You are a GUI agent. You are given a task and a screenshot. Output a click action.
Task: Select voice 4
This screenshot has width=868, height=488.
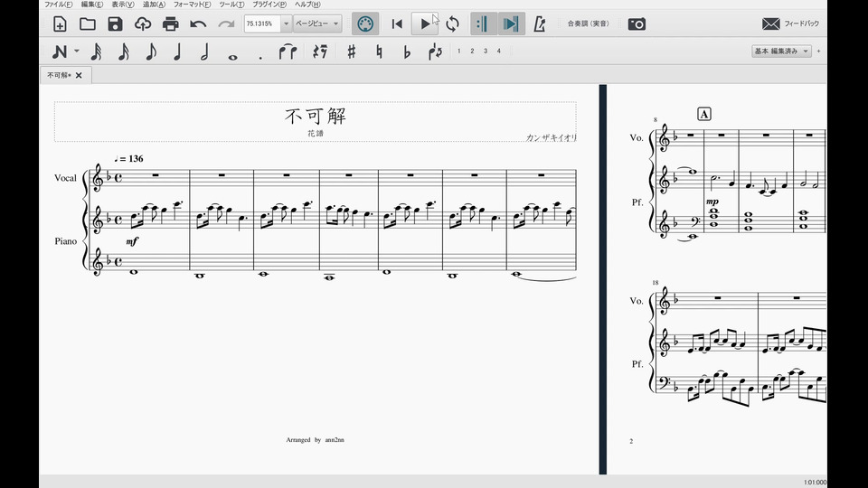point(499,51)
